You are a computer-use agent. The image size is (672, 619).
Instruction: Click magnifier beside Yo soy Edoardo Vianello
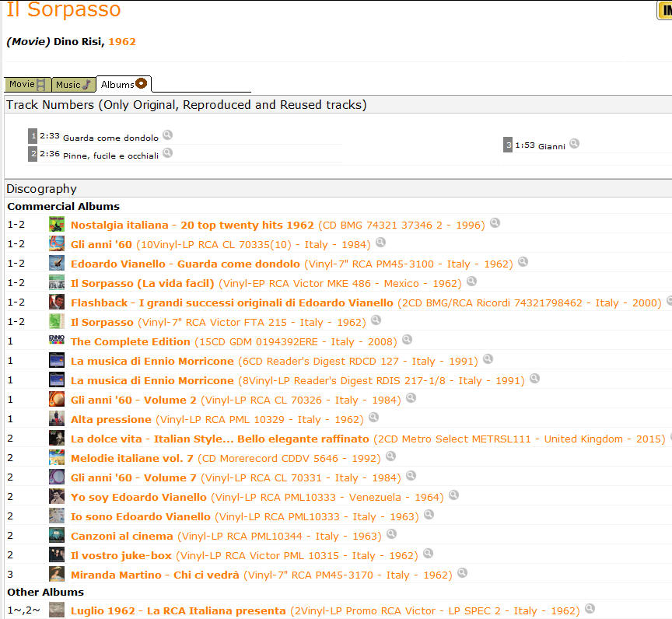pyautogui.click(x=454, y=495)
